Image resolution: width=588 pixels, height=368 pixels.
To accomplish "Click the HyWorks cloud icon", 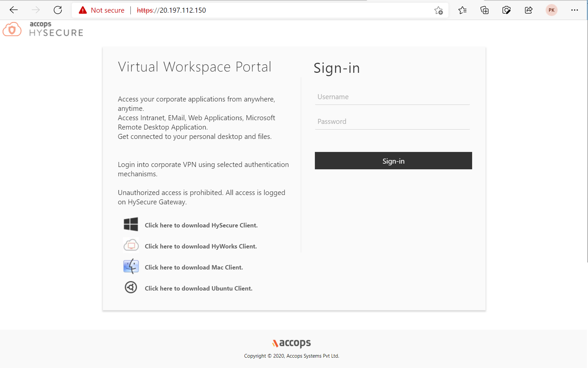I will pos(131,245).
